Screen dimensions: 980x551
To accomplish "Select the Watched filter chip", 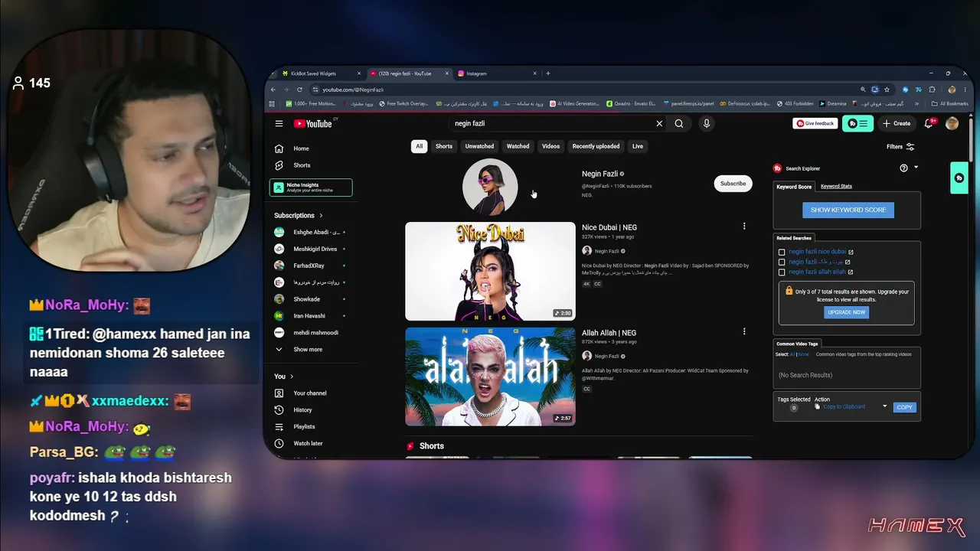I will (518, 146).
